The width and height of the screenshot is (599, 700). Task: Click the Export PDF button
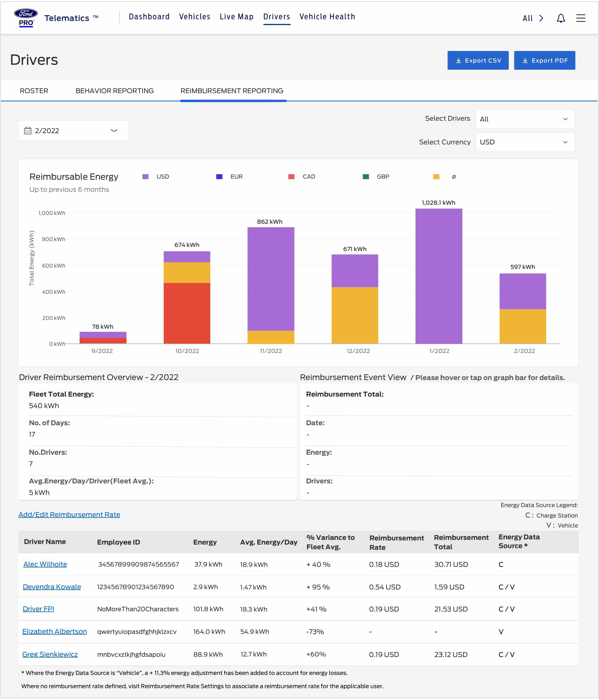544,60
